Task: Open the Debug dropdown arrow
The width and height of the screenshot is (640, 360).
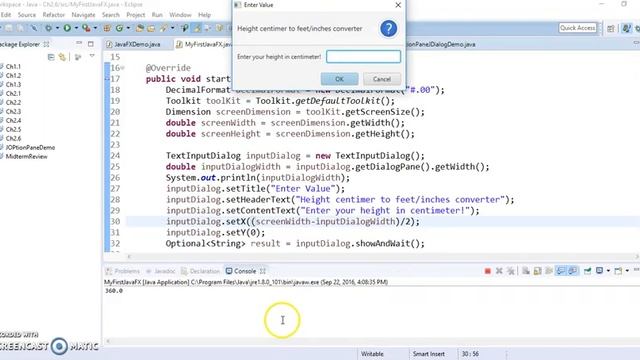Action: point(58,28)
